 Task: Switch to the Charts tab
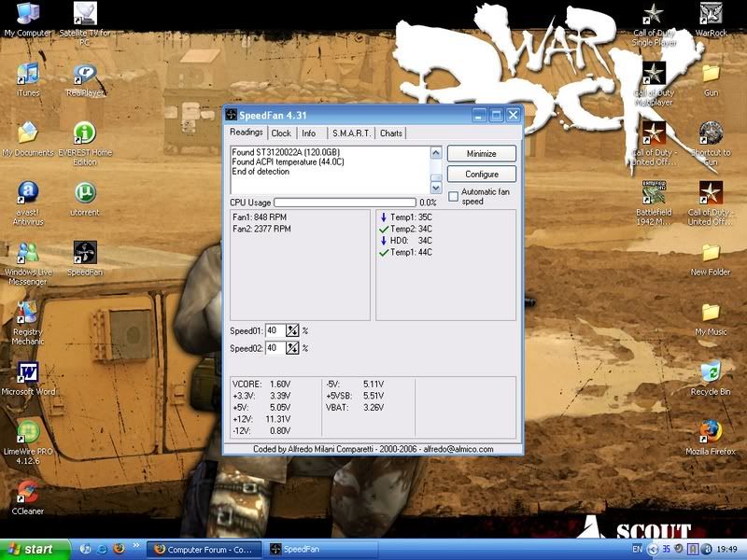[390, 133]
